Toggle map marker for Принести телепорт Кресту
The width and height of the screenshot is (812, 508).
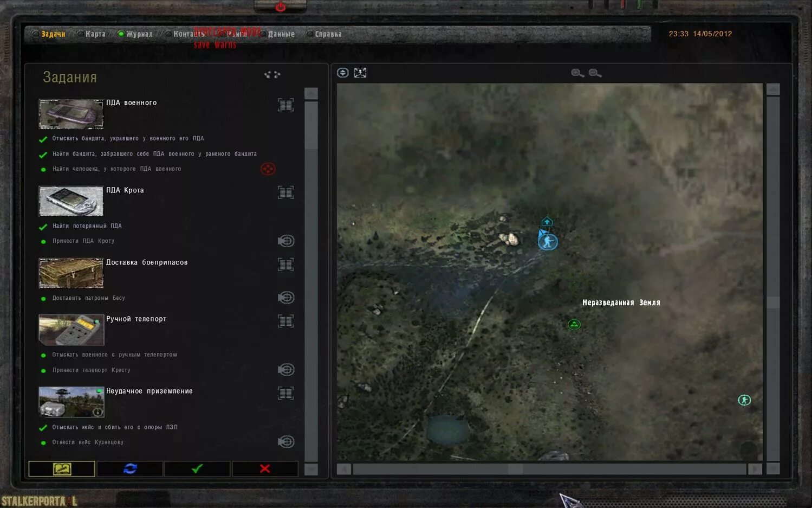286,370
